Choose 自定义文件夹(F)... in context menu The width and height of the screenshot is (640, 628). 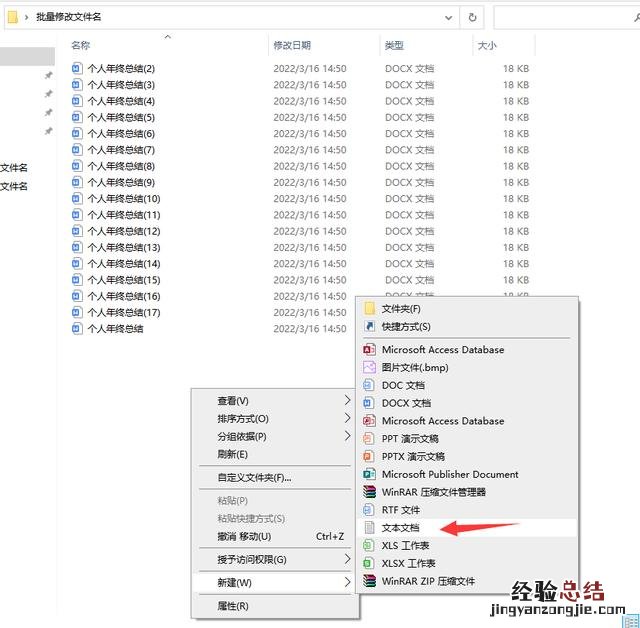[x=275, y=477]
